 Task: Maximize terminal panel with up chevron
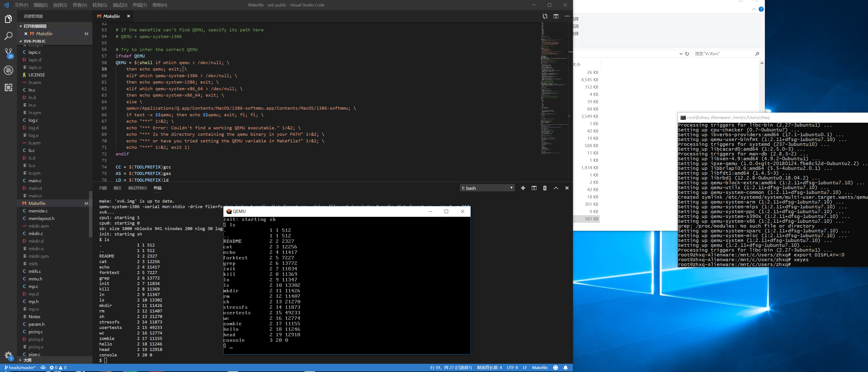tap(556, 188)
